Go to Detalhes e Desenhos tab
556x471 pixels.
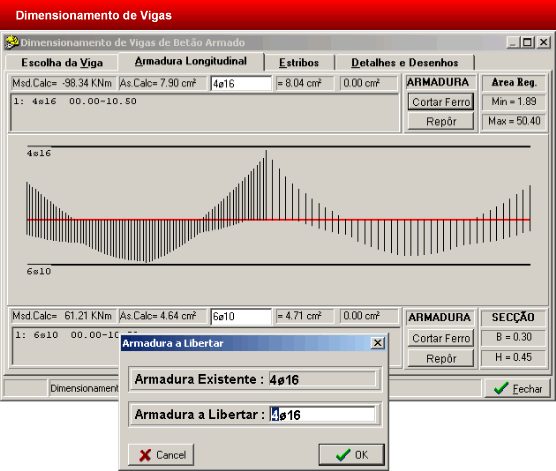pos(405,62)
